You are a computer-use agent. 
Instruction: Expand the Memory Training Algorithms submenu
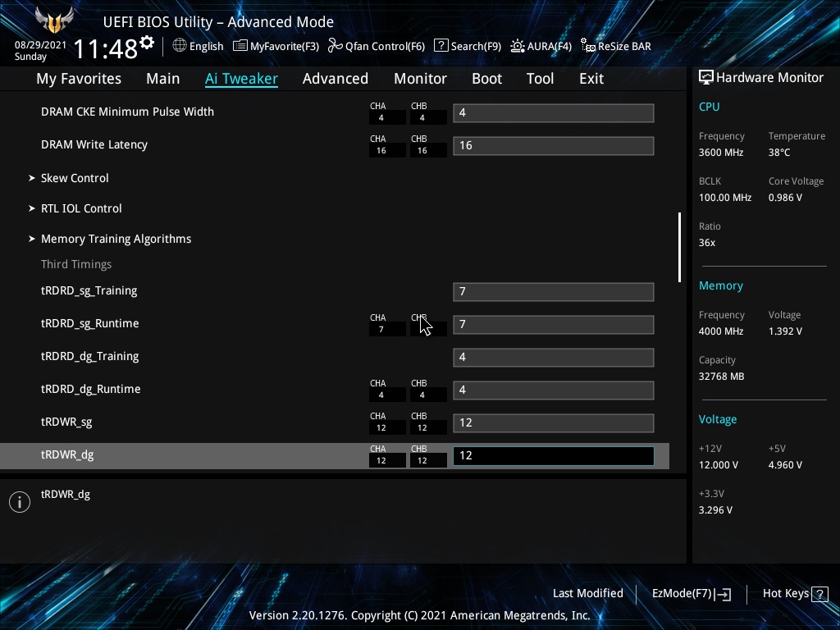point(110,239)
